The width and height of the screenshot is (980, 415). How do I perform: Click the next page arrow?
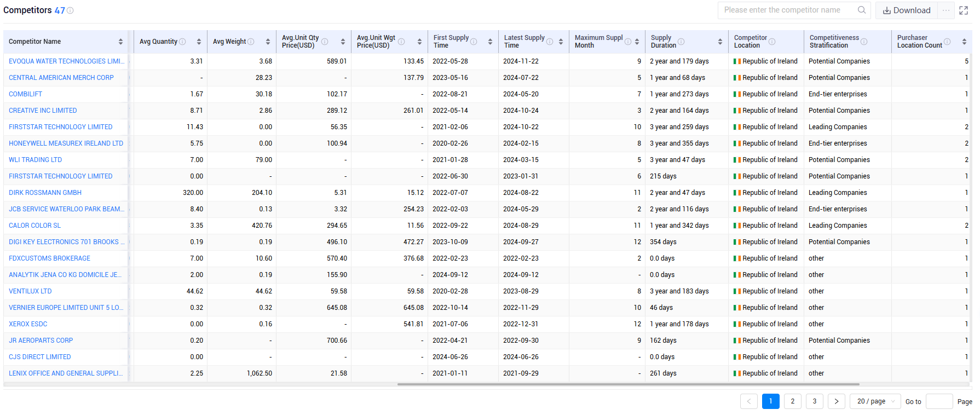pos(836,401)
